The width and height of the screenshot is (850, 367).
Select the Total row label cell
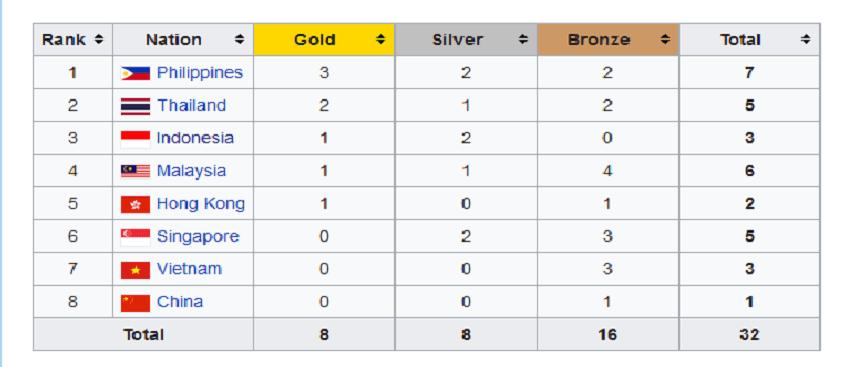144,334
